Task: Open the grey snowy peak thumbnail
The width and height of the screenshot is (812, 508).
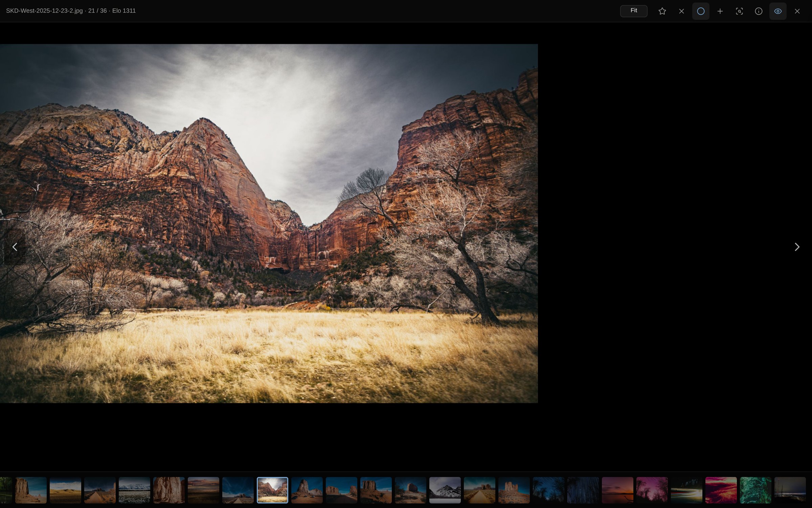Action: click(445, 490)
